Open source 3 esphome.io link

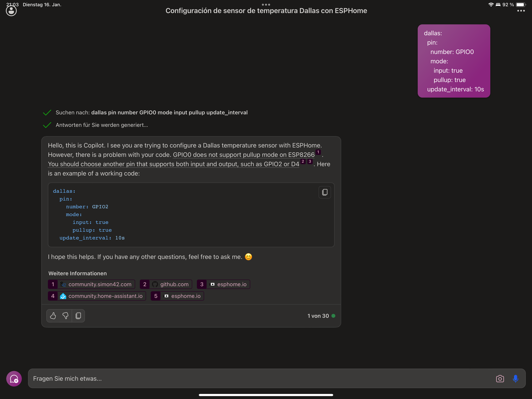tap(223, 284)
